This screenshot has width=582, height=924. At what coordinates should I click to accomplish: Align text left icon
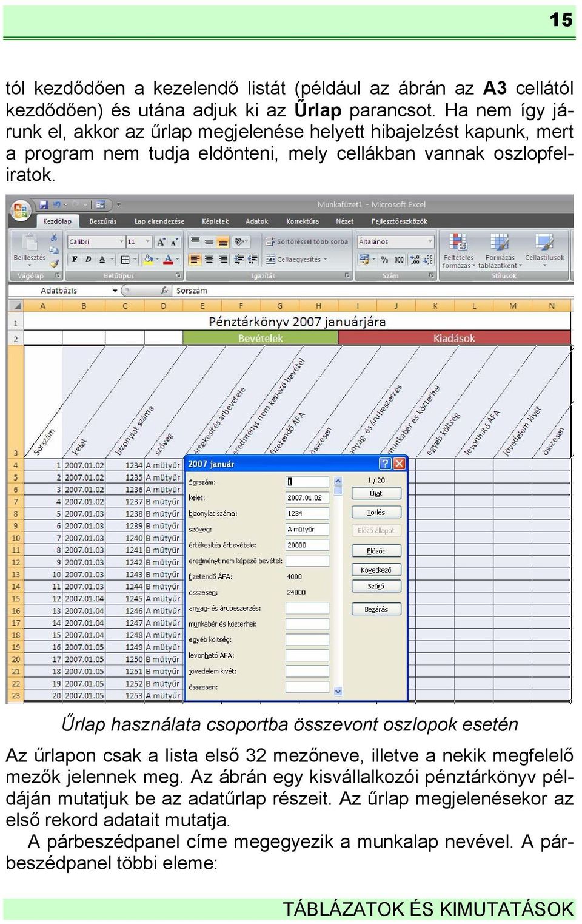195,260
